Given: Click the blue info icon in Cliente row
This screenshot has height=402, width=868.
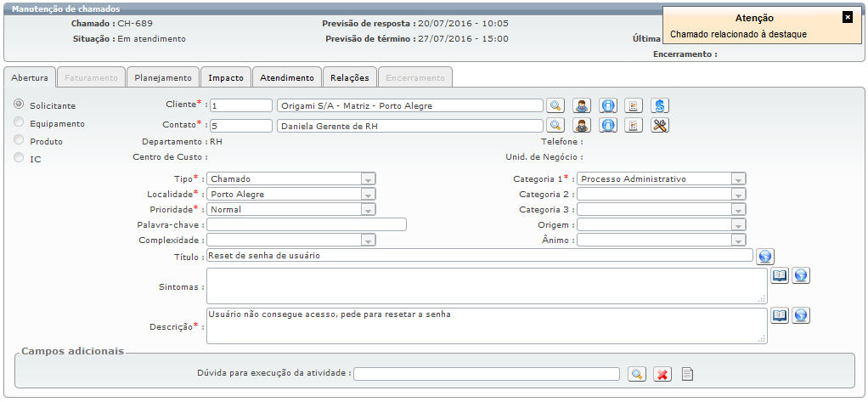Looking at the screenshot, I should [608, 105].
